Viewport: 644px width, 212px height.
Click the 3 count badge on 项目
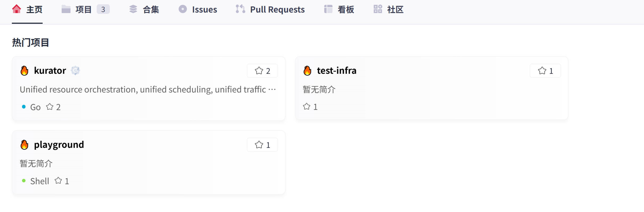(103, 9)
